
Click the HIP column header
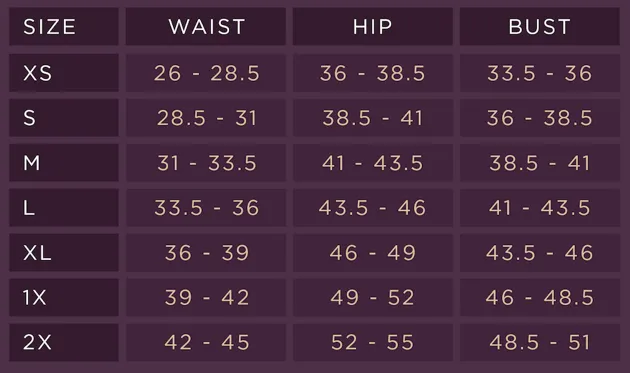372,27
